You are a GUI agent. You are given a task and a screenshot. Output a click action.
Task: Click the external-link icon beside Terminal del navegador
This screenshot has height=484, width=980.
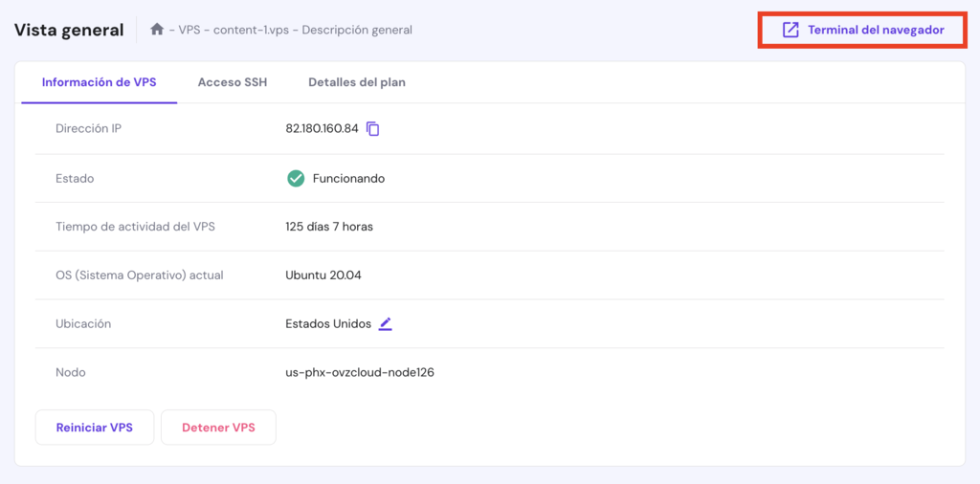click(x=791, y=30)
